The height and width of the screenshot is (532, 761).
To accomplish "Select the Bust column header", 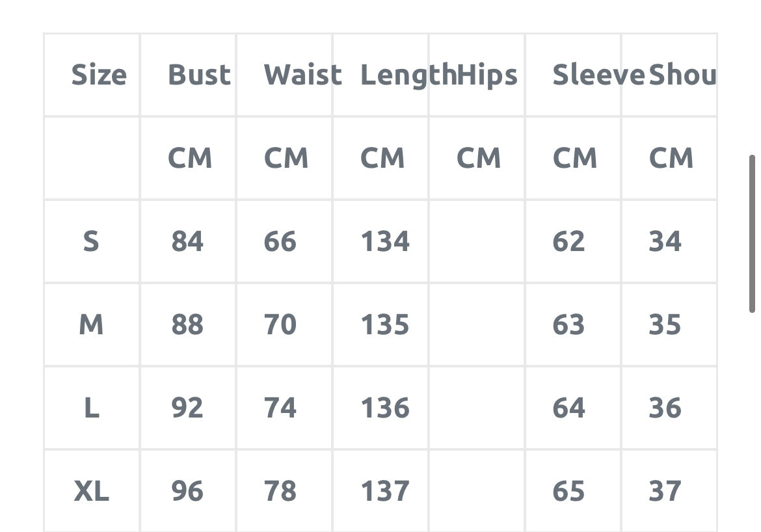I will pyautogui.click(x=199, y=75).
